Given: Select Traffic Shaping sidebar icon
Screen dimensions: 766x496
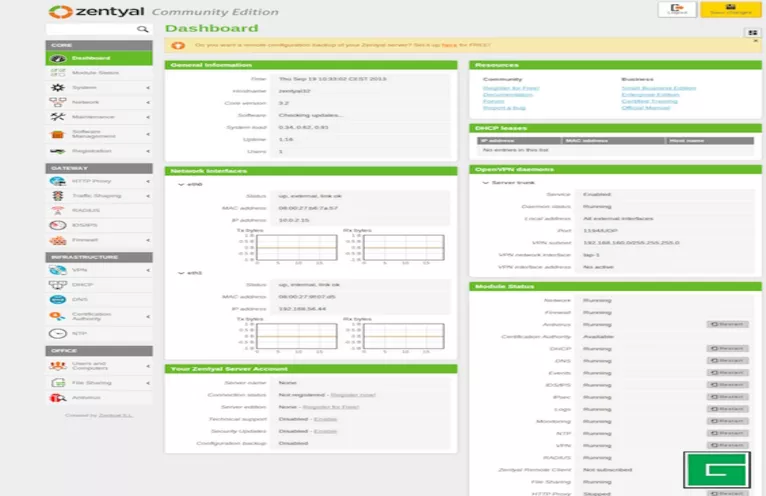Looking at the screenshot, I should pos(56,196).
